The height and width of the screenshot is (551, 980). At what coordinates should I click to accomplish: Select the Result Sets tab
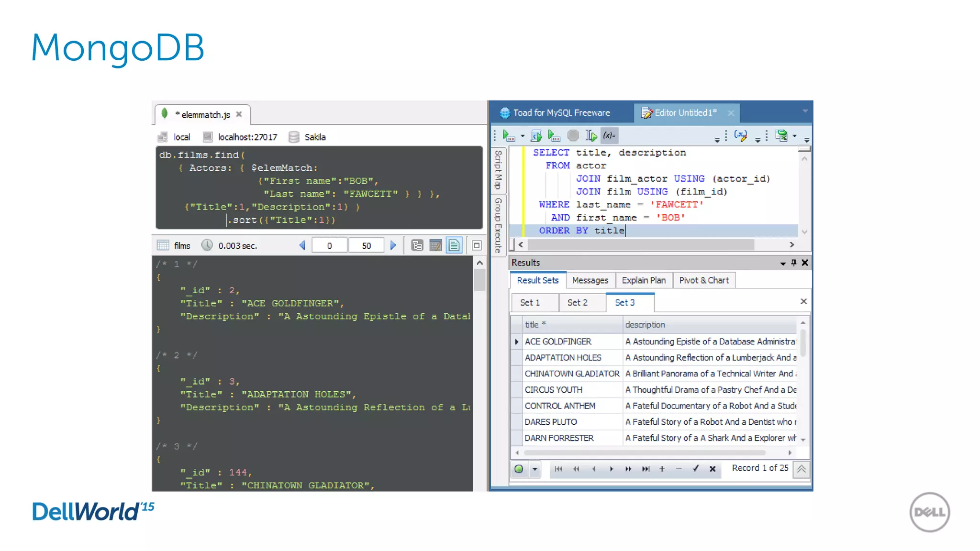point(538,280)
